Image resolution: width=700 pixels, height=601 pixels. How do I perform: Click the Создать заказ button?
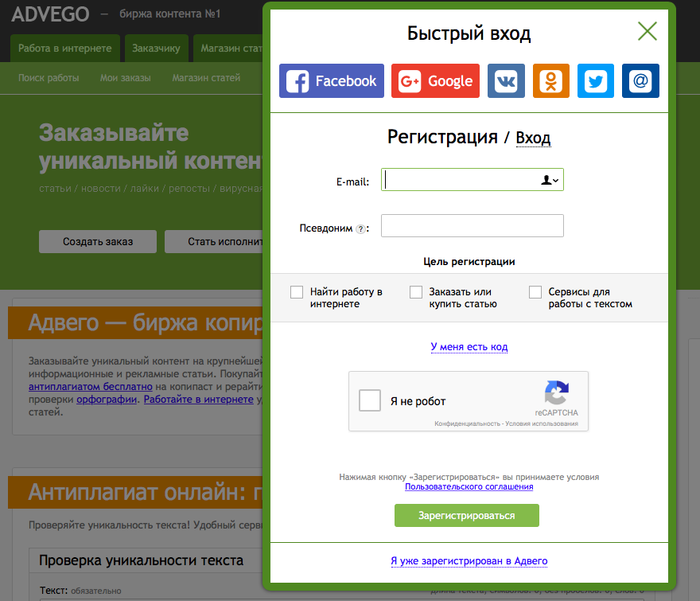click(98, 242)
